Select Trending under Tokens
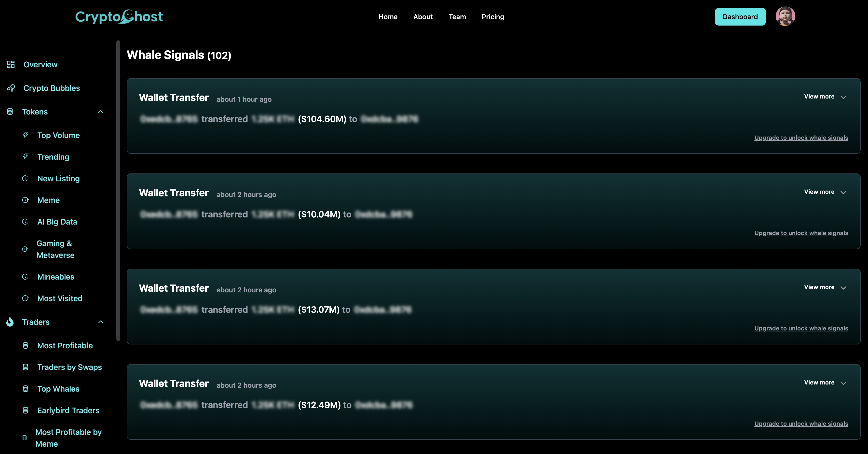The width and height of the screenshot is (868, 454). pos(53,157)
